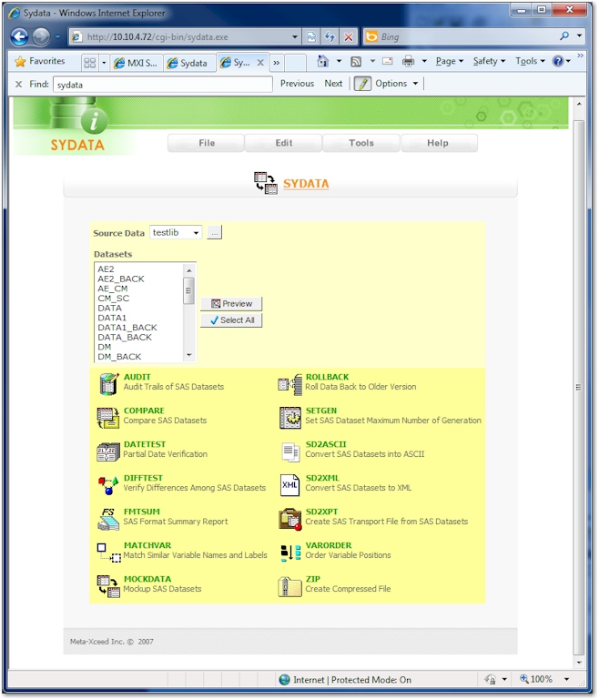The height and width of the screenshot is (700, 599).
Task: Click the SD2XPT transport file icon
Action: pos(290,519)
